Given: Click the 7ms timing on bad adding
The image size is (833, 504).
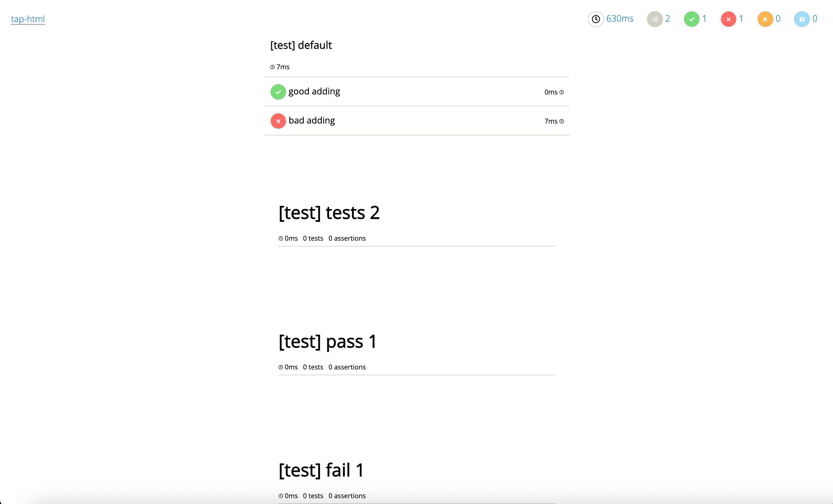Looking at the screenshot, I should tap(551, 121).
